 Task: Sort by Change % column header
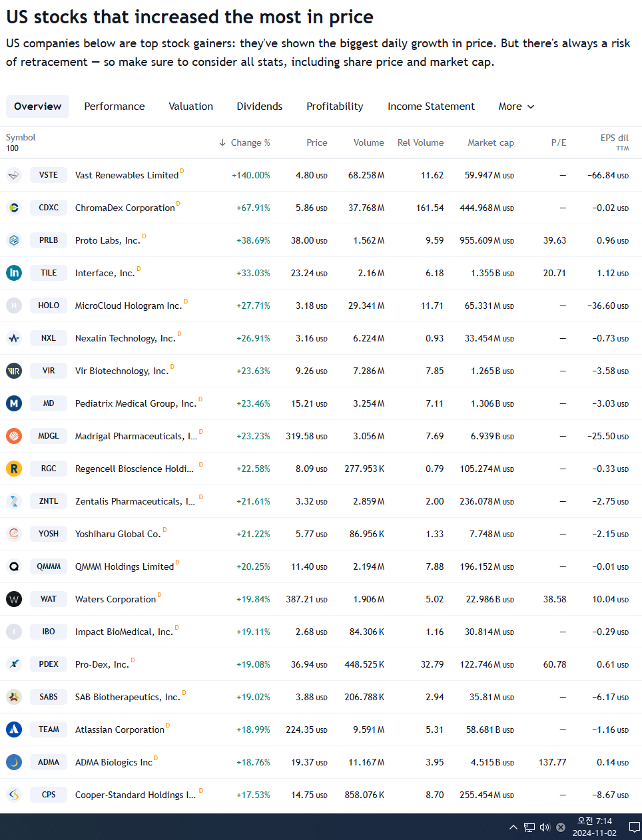(x=244, y=142)
